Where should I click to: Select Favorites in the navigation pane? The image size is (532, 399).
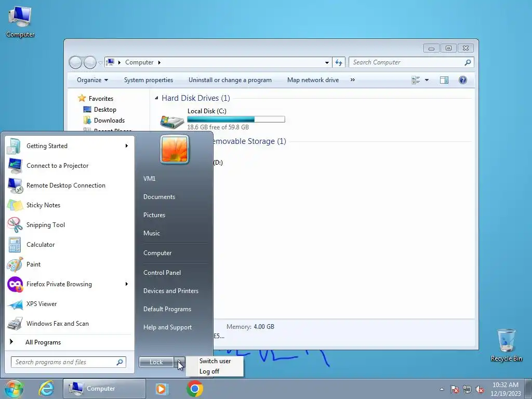tap(101, 98)
